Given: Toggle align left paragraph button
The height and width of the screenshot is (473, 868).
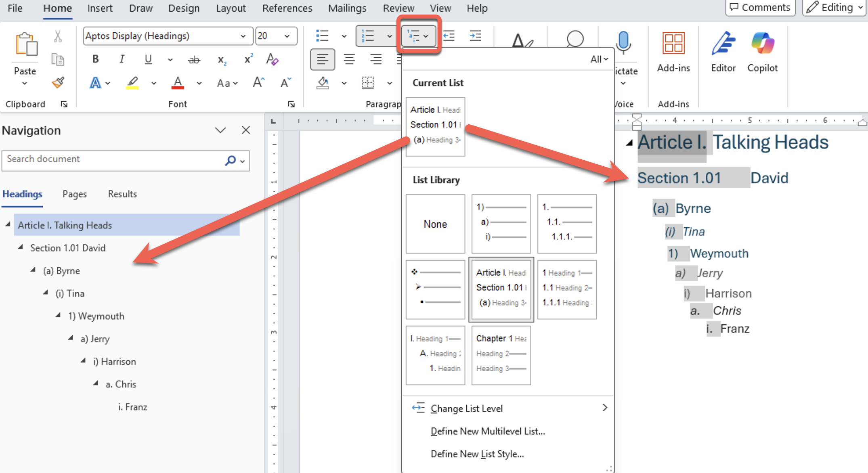Looking at the screenshot, I should 322,60.
